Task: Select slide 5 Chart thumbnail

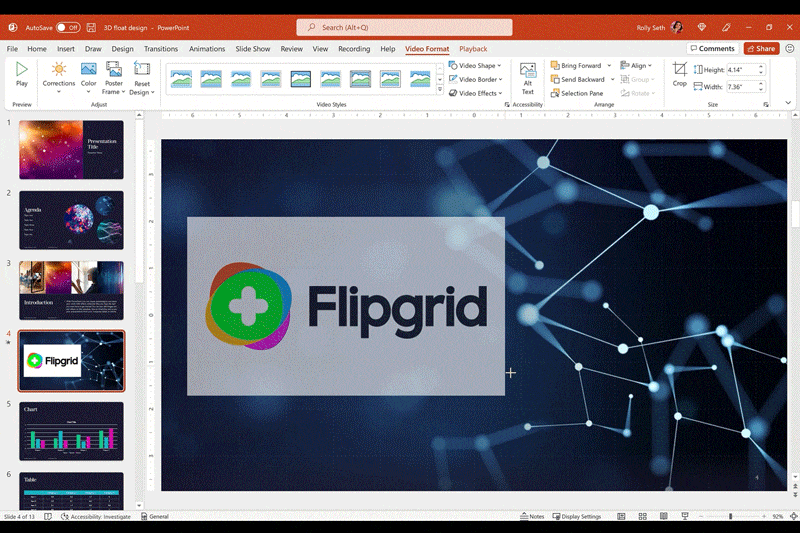Action: click(71, 431)
